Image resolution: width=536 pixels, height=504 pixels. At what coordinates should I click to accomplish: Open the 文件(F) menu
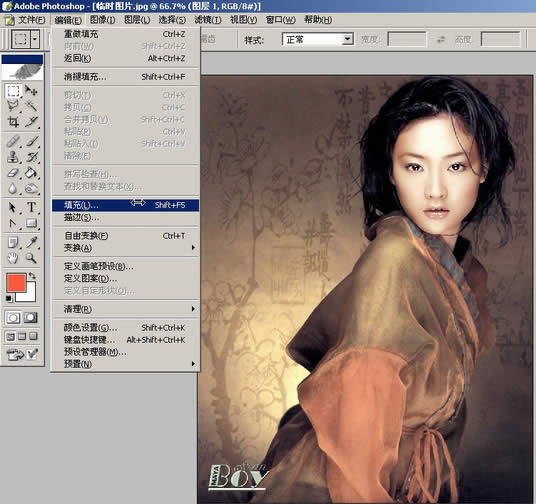(31, 20)
